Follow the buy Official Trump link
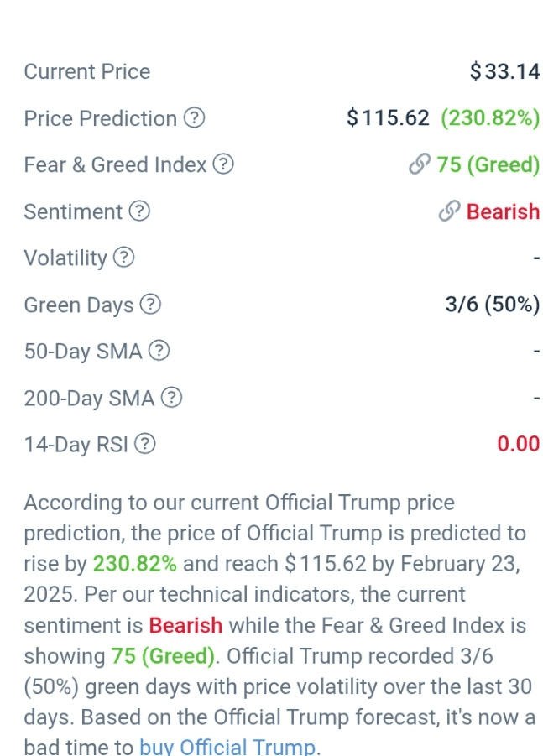 tap(227, 747)
